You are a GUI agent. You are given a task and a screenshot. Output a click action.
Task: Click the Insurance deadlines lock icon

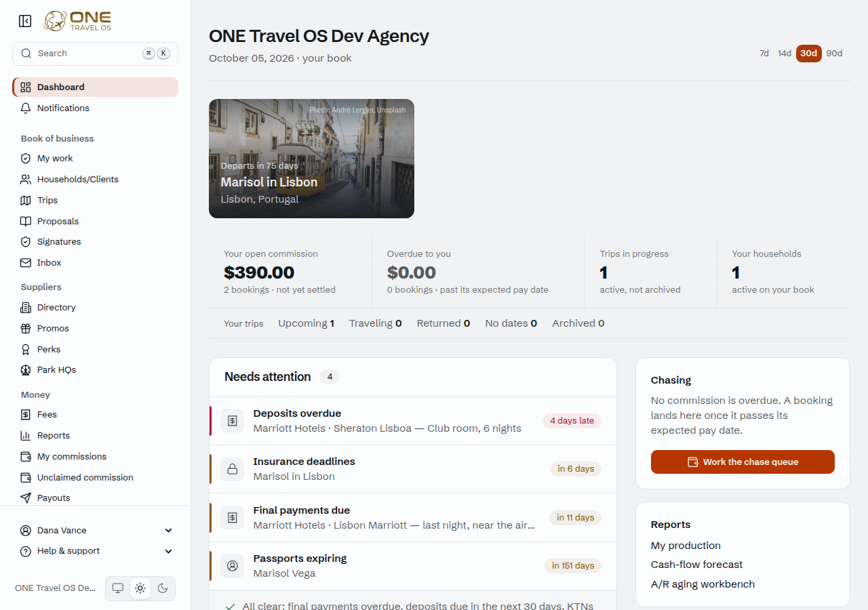232,469
